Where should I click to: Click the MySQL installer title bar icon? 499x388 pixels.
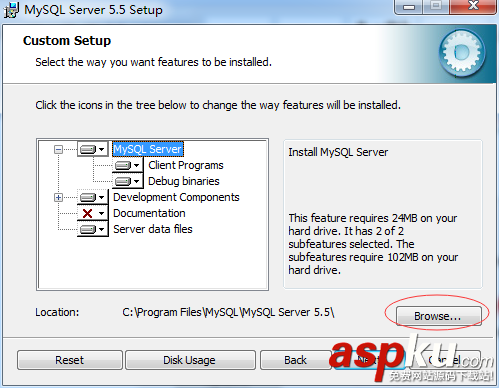(11, 10)
